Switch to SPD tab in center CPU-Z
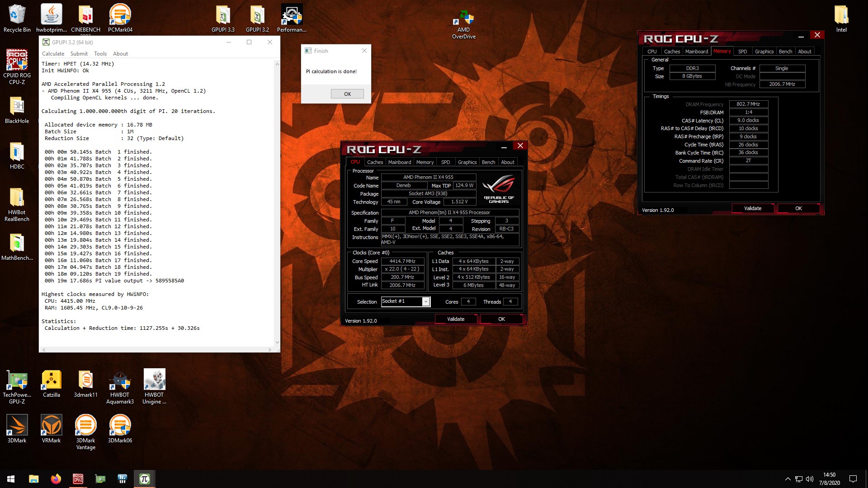 pyautogui.click(x=445, y=162)
